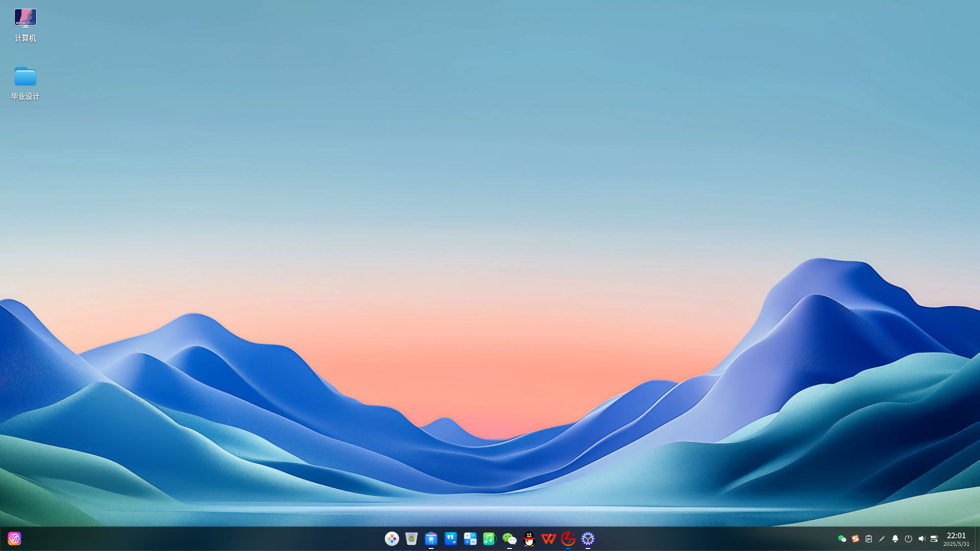Open the 22:01 clock and date

tap(957, 539)
